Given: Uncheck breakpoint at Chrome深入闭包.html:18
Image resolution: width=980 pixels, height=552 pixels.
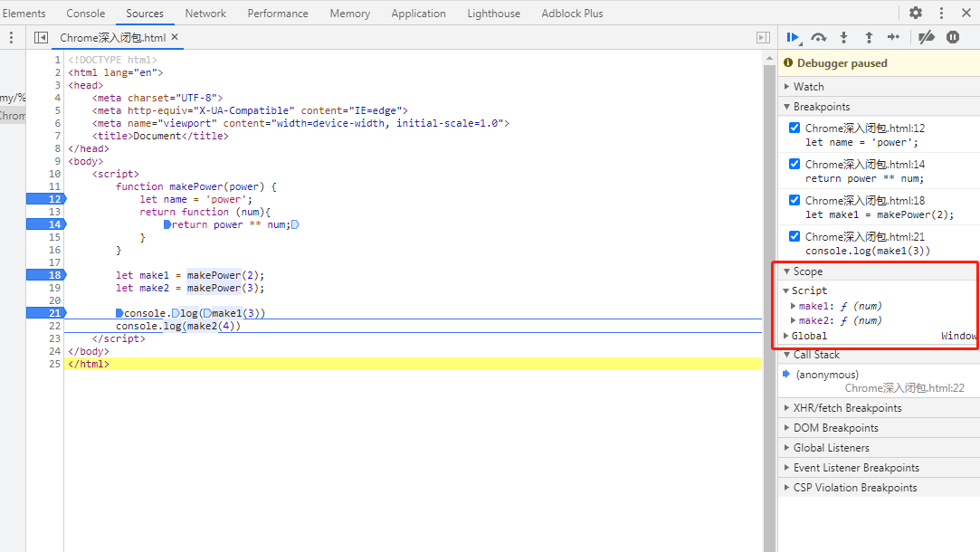Looking at the screenshot, I should tap(794, 200).
